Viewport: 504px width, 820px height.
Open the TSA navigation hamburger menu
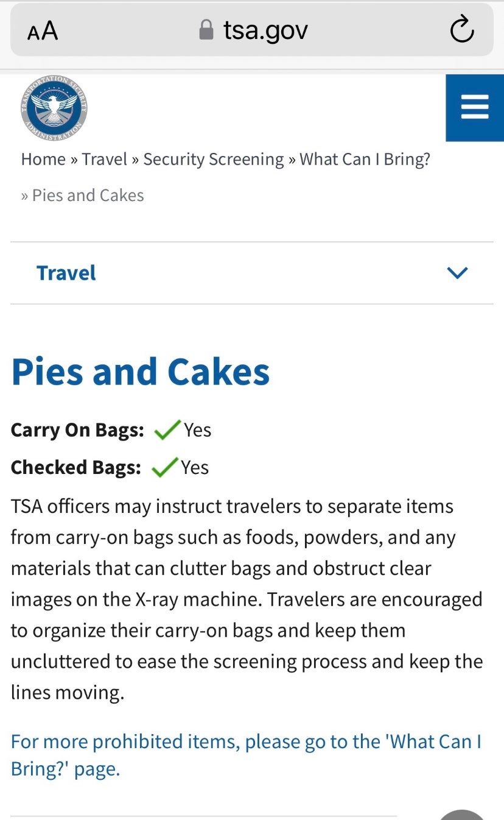pos(474,107)
